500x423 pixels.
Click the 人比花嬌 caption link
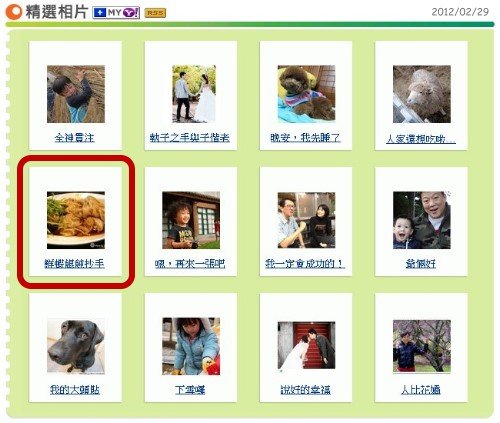click(421, 390)
